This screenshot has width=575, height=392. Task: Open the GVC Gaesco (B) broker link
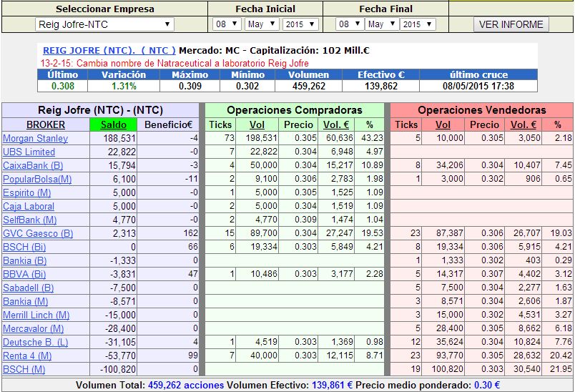pyautogui.click(x=38, y=233)
